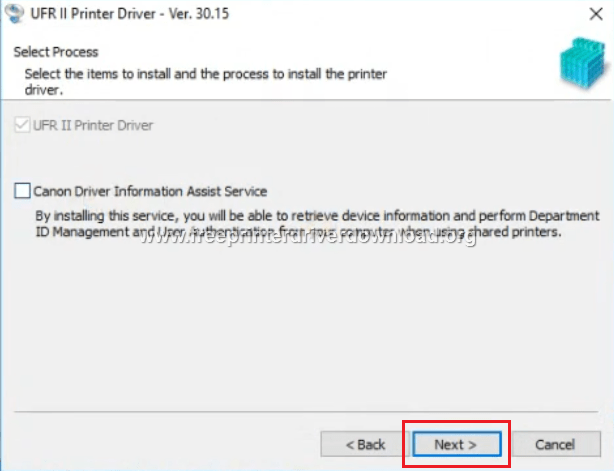Cancel the driver installation
Image resolution: width=614 pixels, height=471 pixels.
556,444
